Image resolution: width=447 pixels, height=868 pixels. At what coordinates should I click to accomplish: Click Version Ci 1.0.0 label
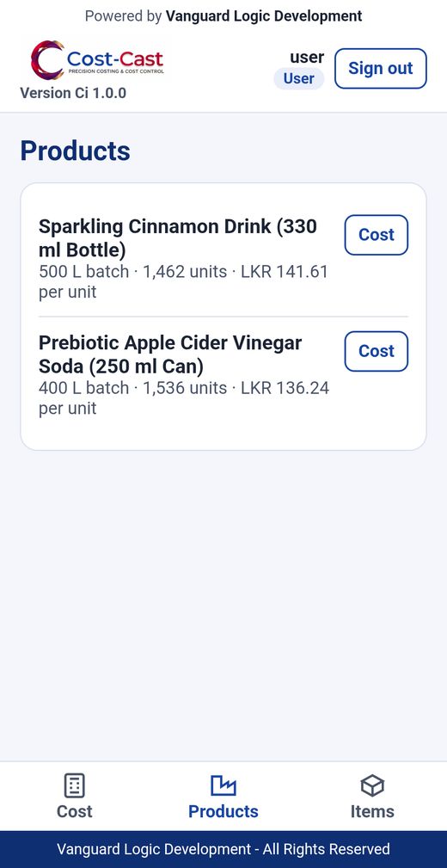[73, 93]
